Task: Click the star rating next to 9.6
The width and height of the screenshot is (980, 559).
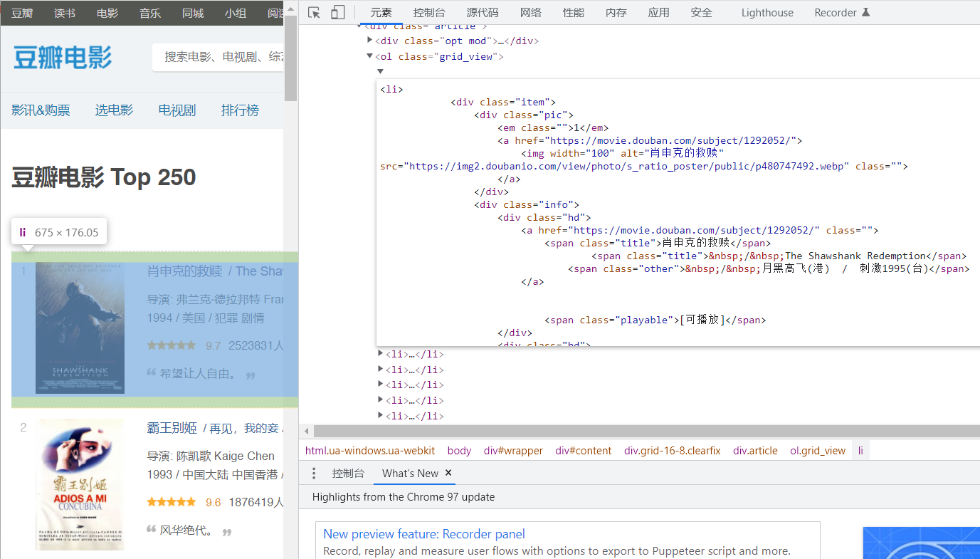Action: coord(172,502)
